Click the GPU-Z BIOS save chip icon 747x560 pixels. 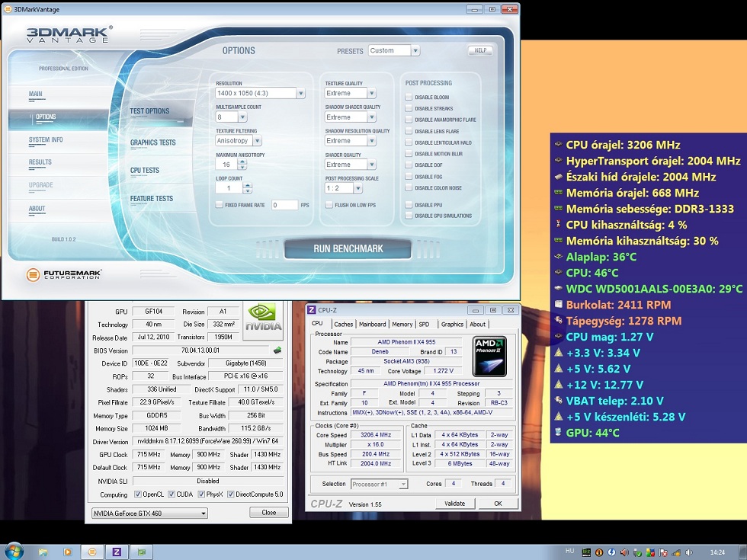(x=277, y=350)
